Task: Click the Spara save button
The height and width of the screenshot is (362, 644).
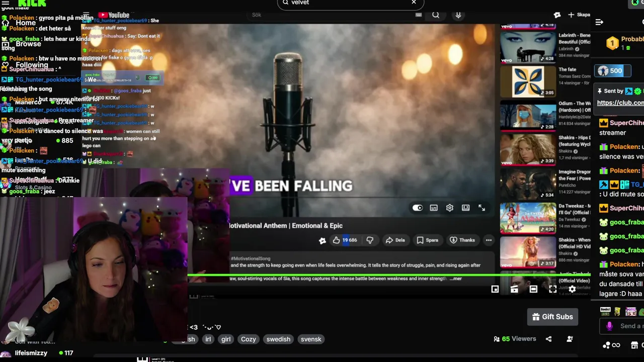Action: 427,240
